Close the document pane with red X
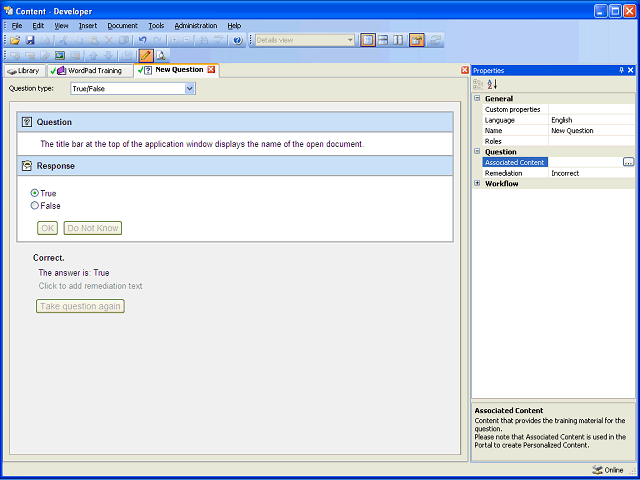This screenshot has width=640, height=480. coord(464,70)
